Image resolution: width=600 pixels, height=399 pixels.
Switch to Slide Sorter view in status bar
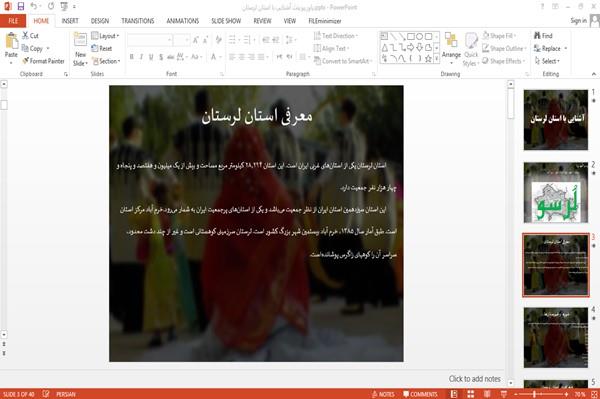point(471,394)
